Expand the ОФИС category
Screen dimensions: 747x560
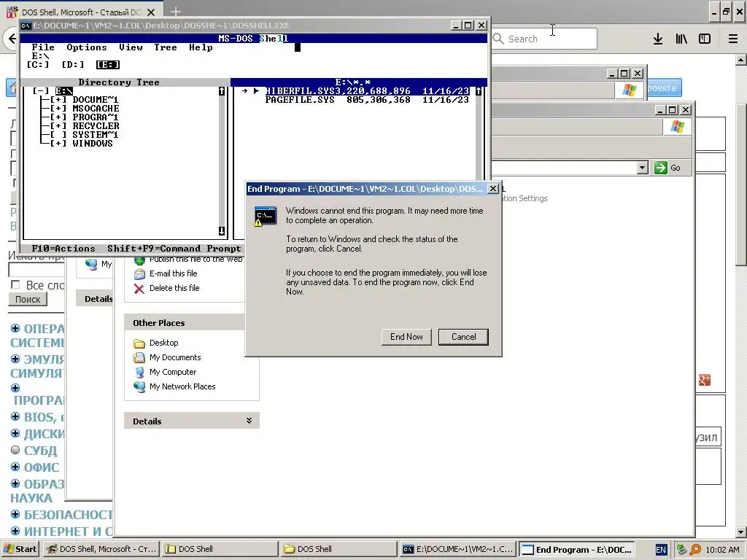[x=15, y=467]
